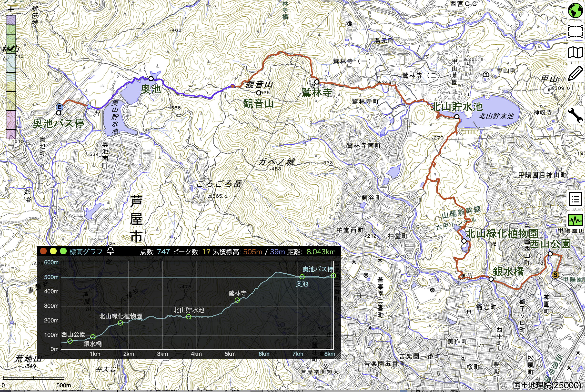Image resolution: width=585 pixels, height=392 pixels.
Task: Click the E end marker on map
Action: pyautogui.click(x=59, y=107)
